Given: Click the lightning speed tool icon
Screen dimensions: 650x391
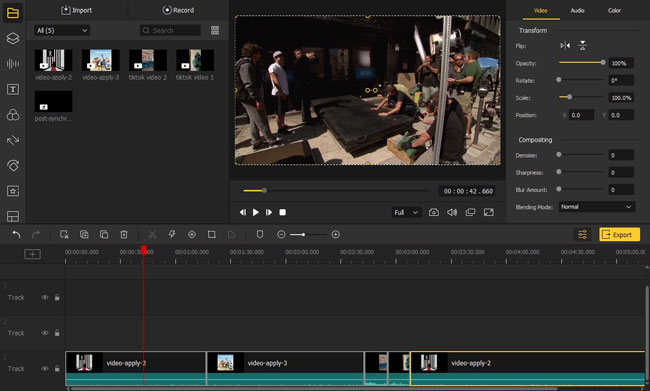Looking at the screenshot, I should 172,235.
